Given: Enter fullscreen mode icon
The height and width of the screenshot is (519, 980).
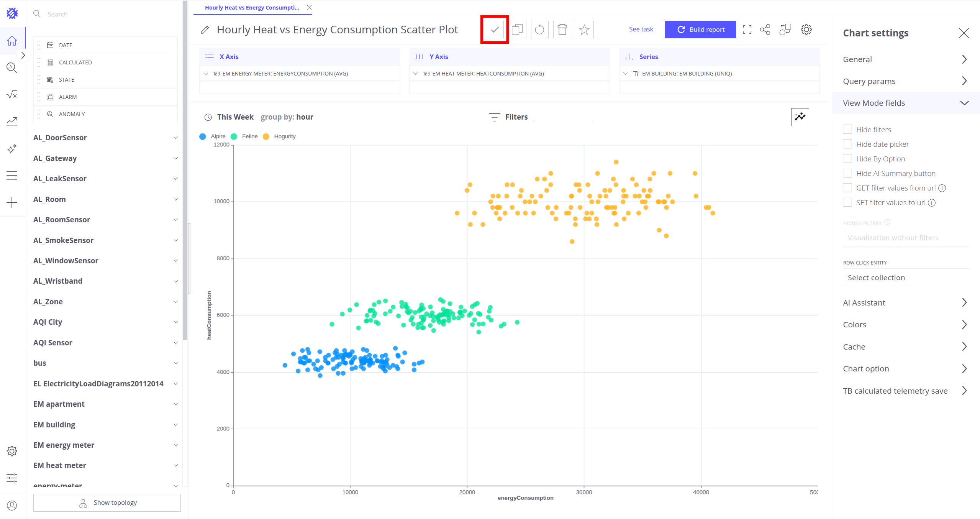Looking at the screenshot, I should (x=747, y=30).
